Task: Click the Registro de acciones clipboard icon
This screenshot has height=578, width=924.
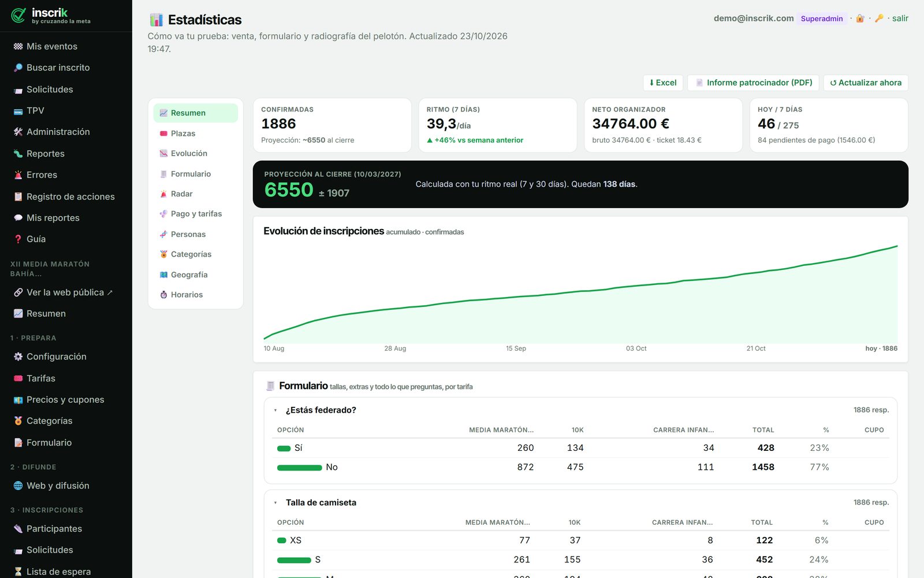Action: pos(18,197)
